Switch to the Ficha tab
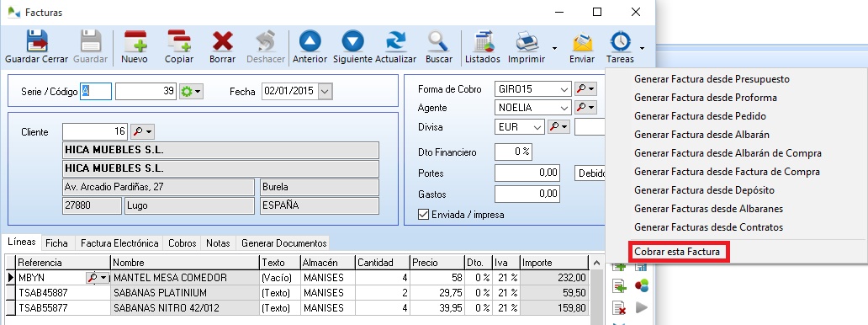This screenshot has height=325, width=868. [57, 243]
